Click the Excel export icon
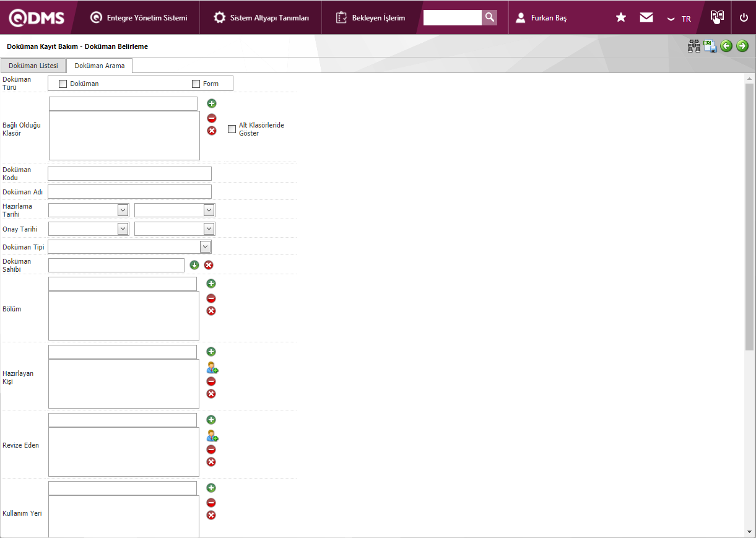 pos(710,46)
